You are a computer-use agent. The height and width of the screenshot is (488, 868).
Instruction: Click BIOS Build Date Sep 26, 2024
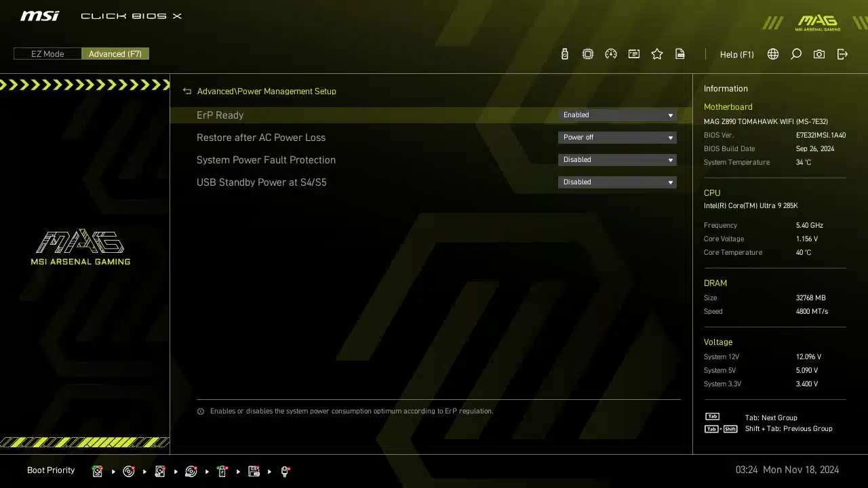tap(815, 149)
